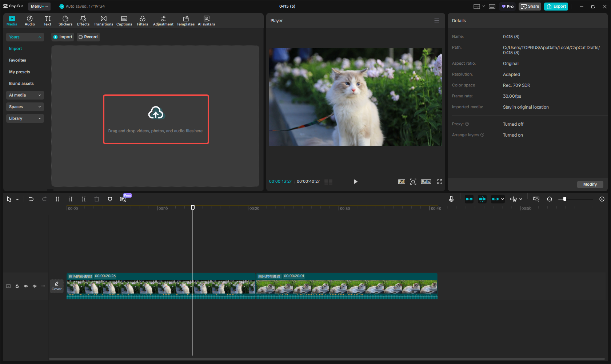The image size is (611, 364).
Task: Lock the main video track
Action: click(17, 286)
